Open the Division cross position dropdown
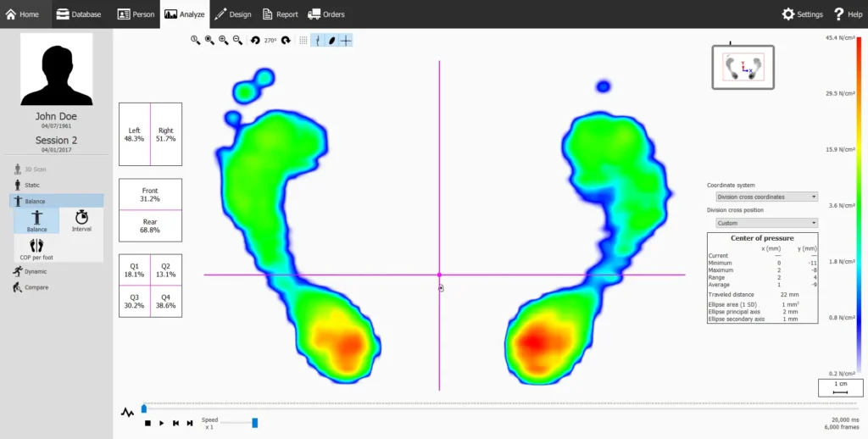Image resolution: width=868 pixels, height=439 pixels. 766,223
